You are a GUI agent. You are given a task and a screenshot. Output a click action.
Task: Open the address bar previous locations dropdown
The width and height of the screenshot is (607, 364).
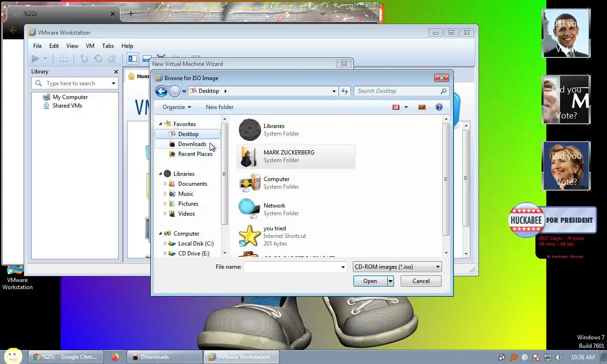(334, 91)
